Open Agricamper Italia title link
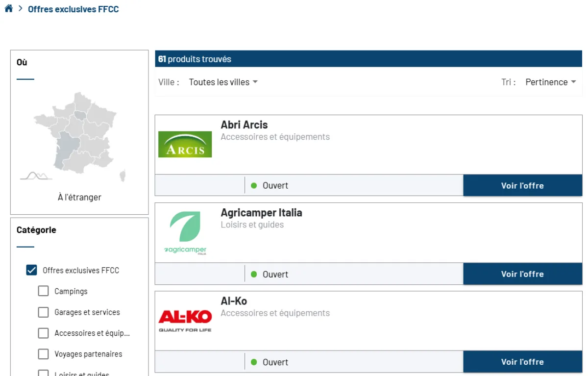This screenshot has height=376, width=588. pyautogui.click(x=261, y=213)
